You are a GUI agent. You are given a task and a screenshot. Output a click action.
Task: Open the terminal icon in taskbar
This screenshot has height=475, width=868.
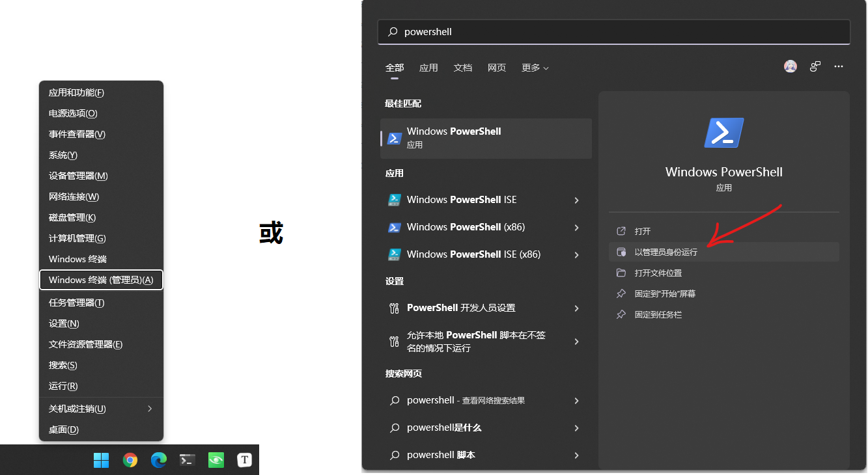188,460
